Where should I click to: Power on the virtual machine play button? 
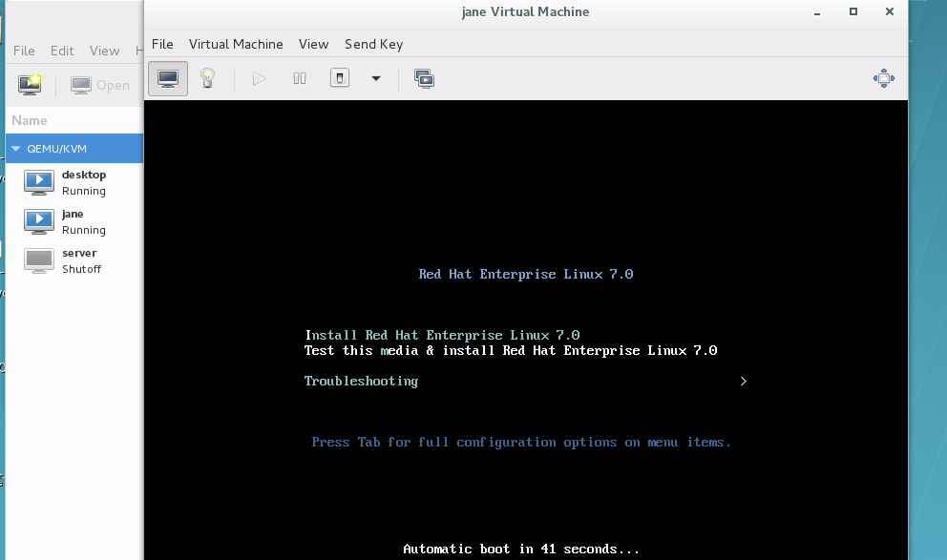tap(259, 78)
